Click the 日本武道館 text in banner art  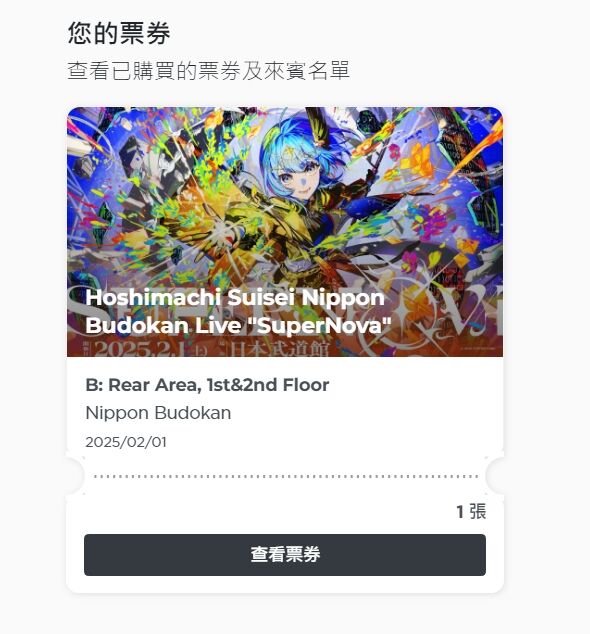(279, 349)
